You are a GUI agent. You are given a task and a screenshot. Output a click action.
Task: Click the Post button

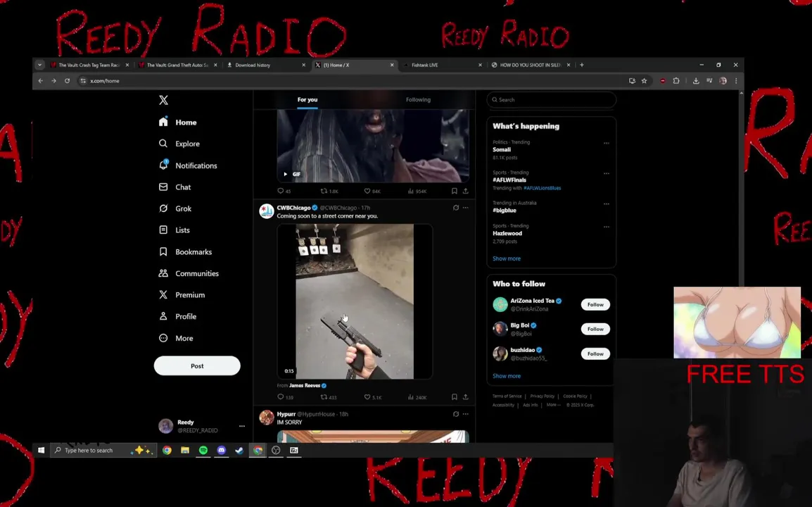[x=197, y=365]
